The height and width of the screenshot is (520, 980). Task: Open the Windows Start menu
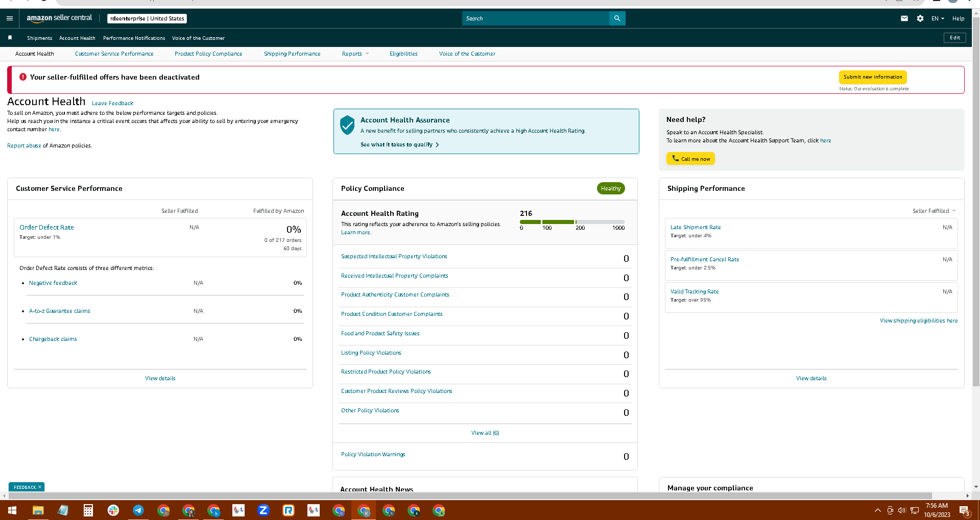[12, 510]
